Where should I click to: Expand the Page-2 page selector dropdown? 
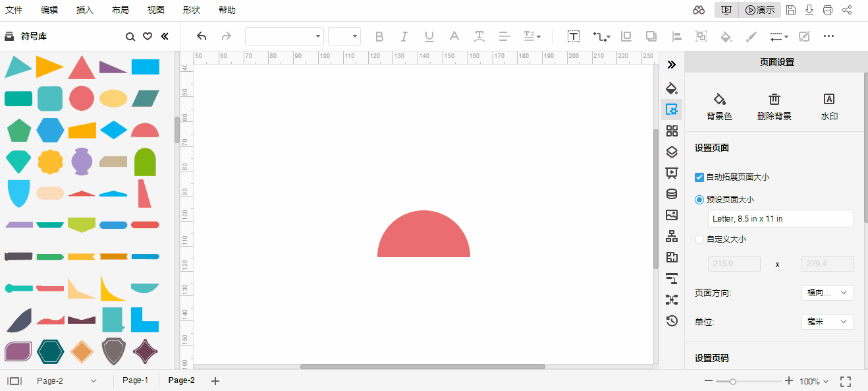pos(93,381)
